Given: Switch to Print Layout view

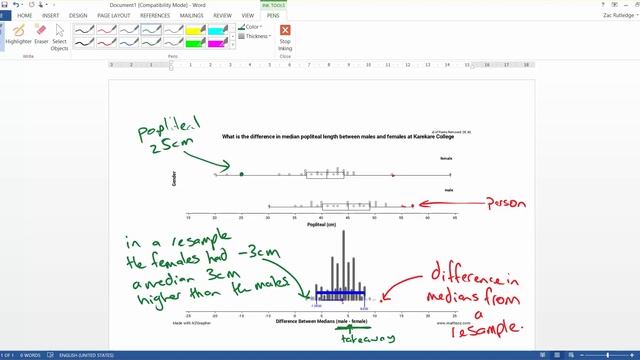Looking at the screenshot, I should click(x=557, y=356).
